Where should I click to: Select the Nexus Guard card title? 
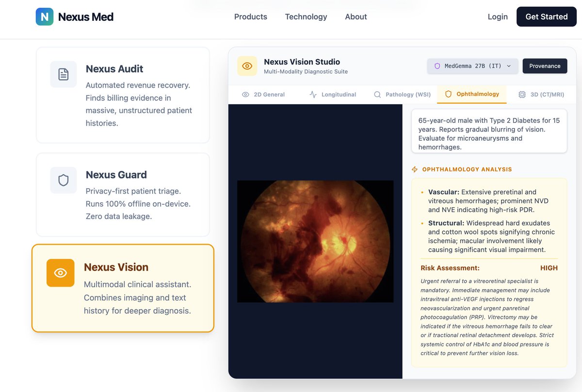point(116,175)
